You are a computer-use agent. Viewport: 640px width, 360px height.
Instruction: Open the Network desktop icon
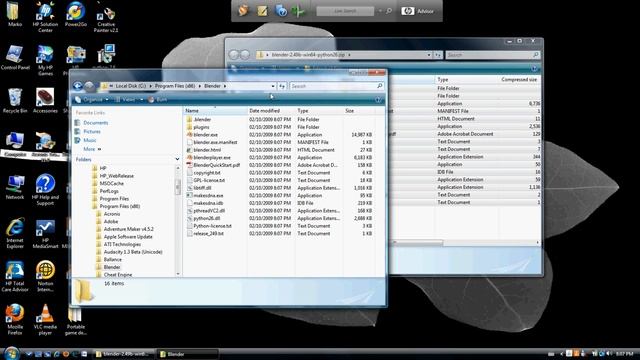[15, 187]
